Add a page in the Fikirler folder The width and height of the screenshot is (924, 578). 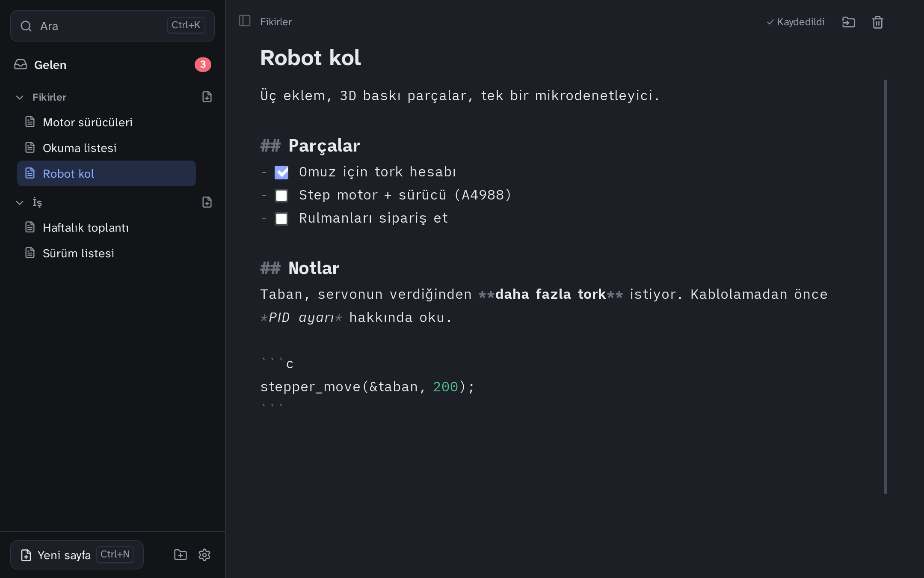207,97
